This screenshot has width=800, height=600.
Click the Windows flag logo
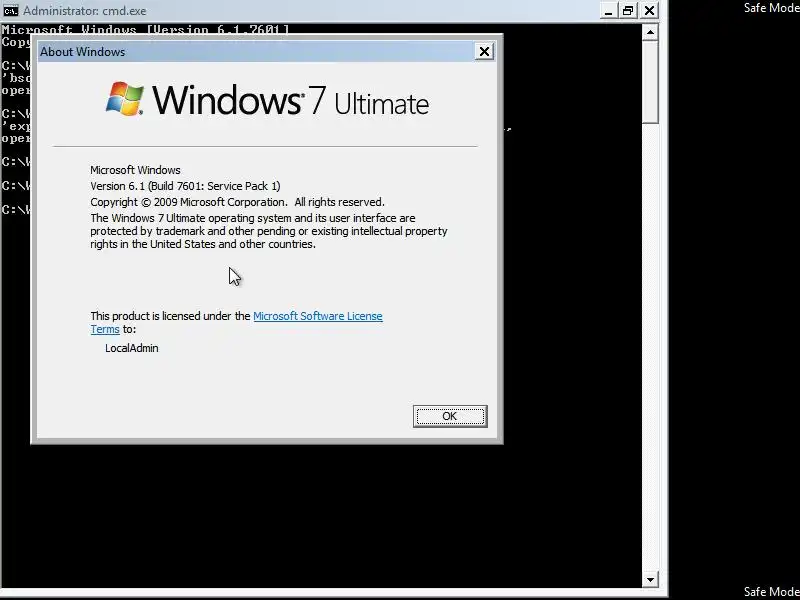tap(124, 98)
